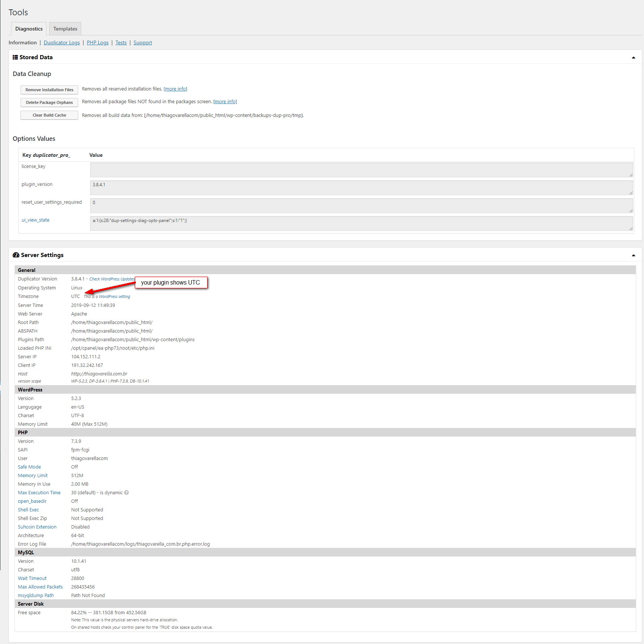Click the PHP User value thiagovarellacom

pos(89,459)
